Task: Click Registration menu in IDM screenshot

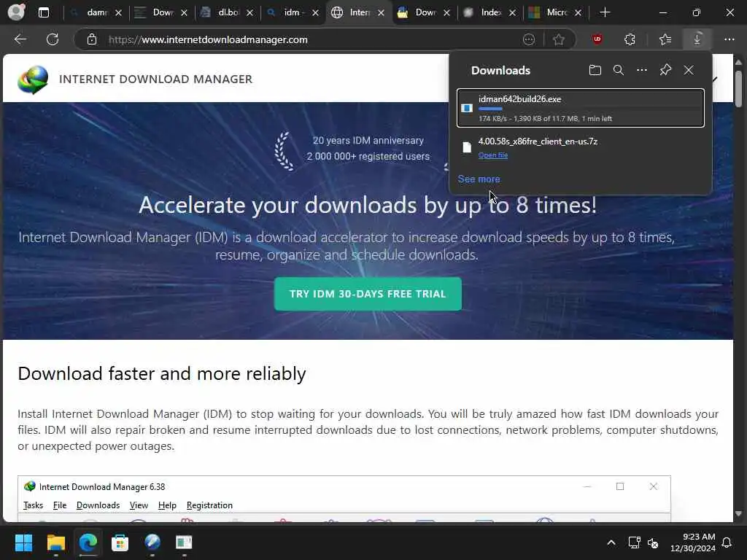Action: pyautogui.click(x=209, y=505)
